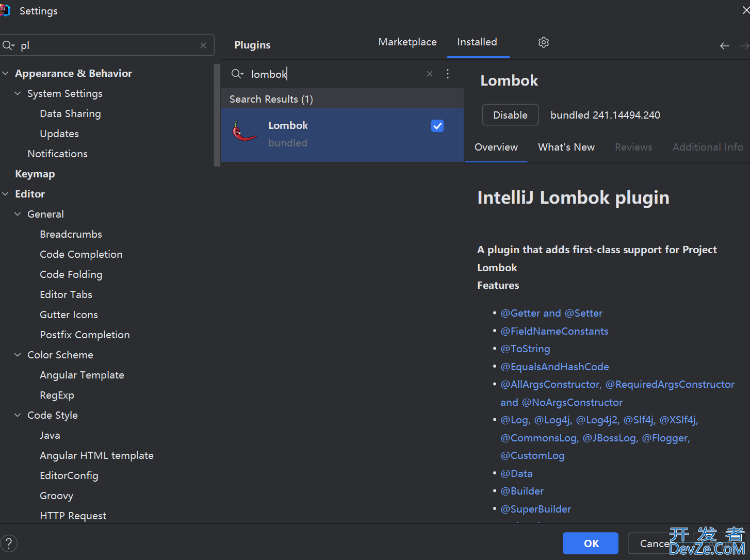The image size is (750, 560).
Task: Open the @Builder link
Action: [x=522, y=491]
